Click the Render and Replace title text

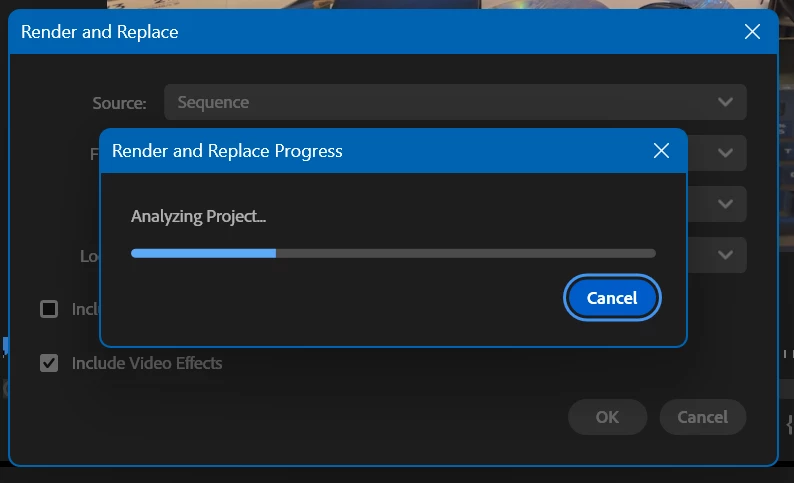tap(100, 32)
